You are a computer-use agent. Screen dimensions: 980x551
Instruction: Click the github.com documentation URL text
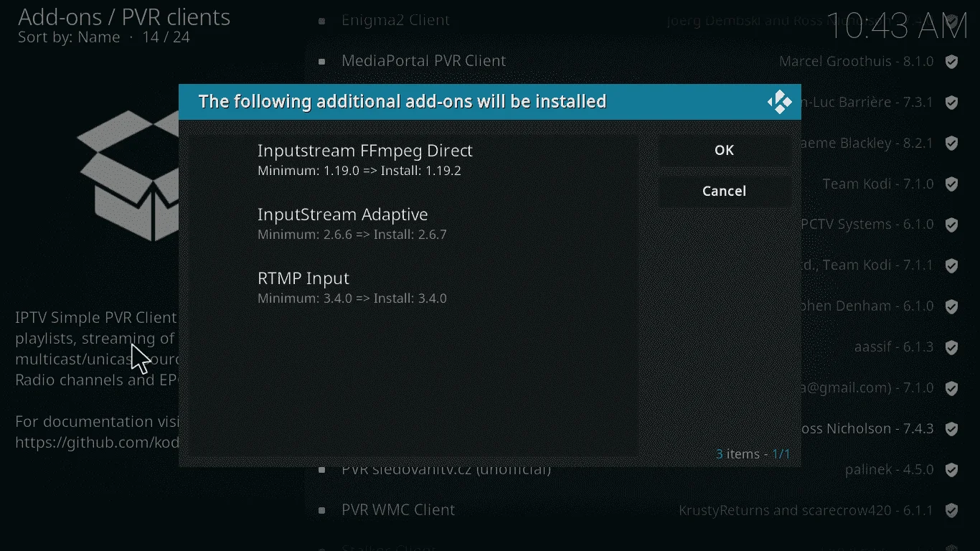click(x=96, y=443)
